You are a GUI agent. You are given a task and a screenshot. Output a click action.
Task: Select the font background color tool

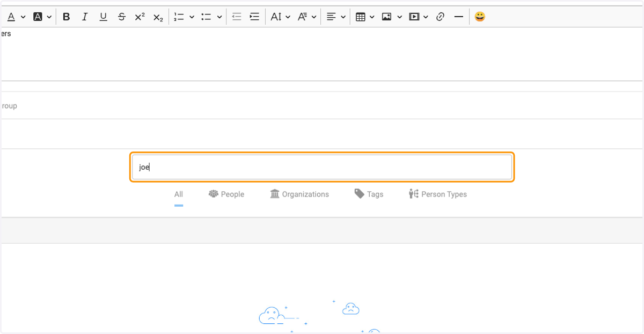38,17
